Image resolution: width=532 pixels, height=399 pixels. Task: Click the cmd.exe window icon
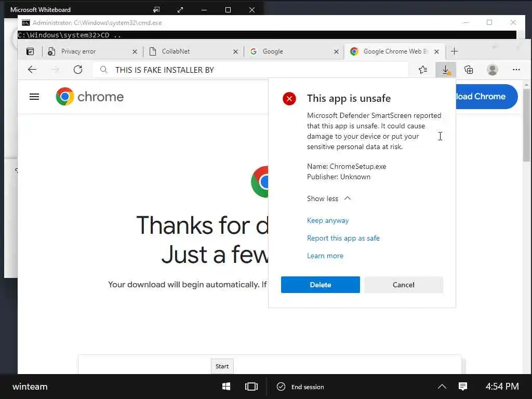click(x=26, y=23)
